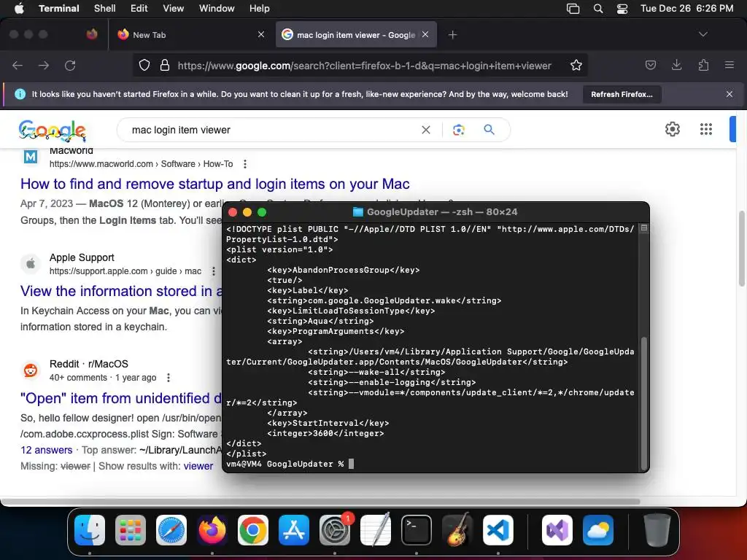Dismiss the Firefox notification bar
Image resolution: width=747 pixels, height=560 pixels.
(729, 94)
